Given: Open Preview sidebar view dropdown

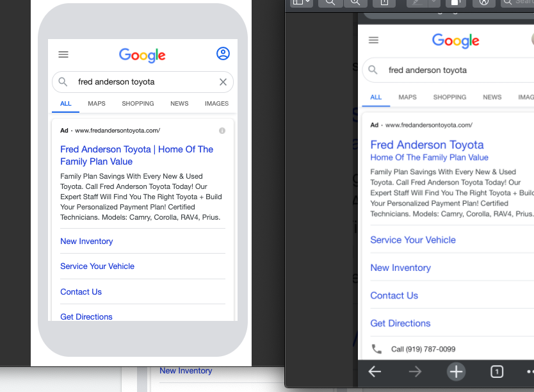Looking at the screenshot, I should point(301,3).
